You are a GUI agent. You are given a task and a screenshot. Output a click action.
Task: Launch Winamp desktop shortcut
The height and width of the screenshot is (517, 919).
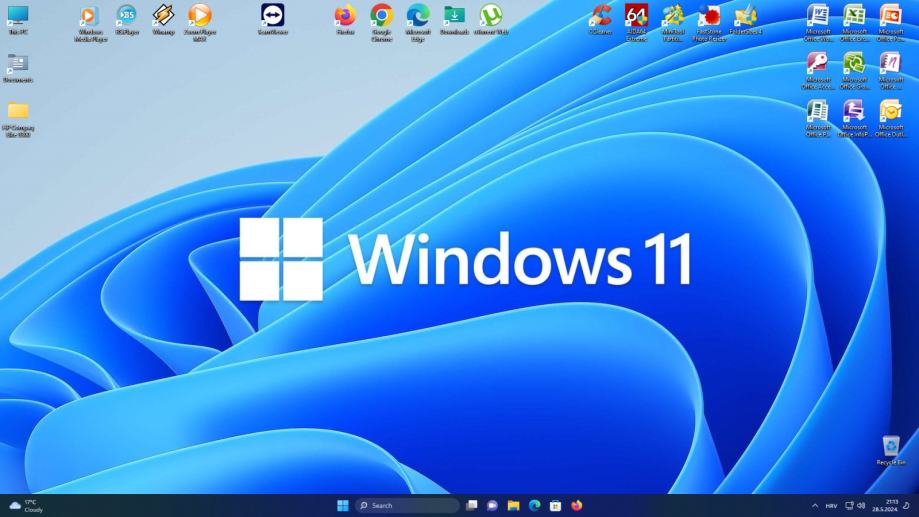pos(163,20)
